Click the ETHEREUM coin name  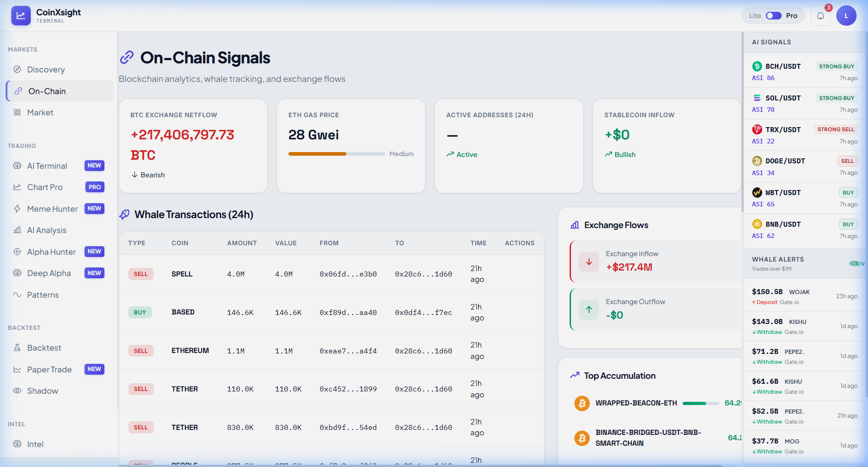pos(190,351)
